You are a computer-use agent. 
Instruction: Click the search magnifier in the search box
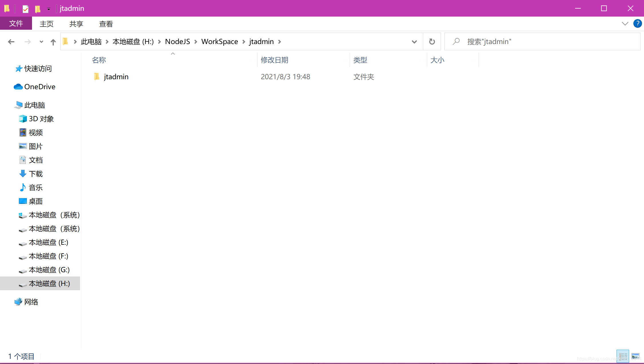(x=456, y=41)
